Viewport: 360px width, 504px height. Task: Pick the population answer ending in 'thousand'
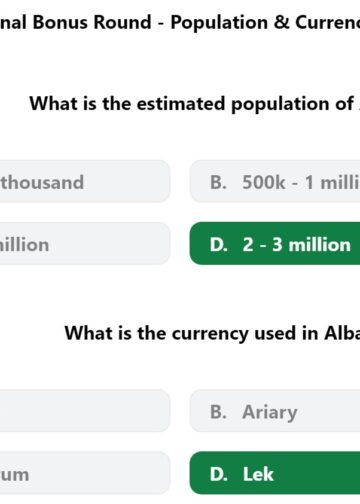pos(85,181)
